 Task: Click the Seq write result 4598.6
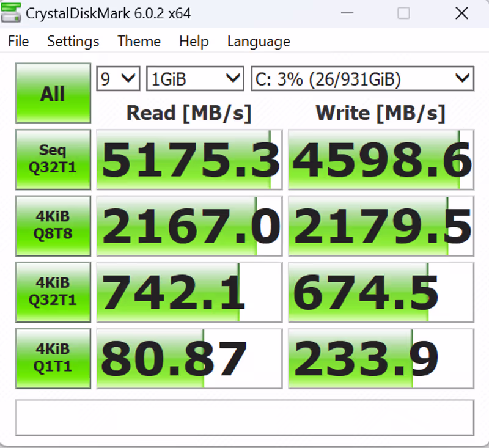(381, 160)
